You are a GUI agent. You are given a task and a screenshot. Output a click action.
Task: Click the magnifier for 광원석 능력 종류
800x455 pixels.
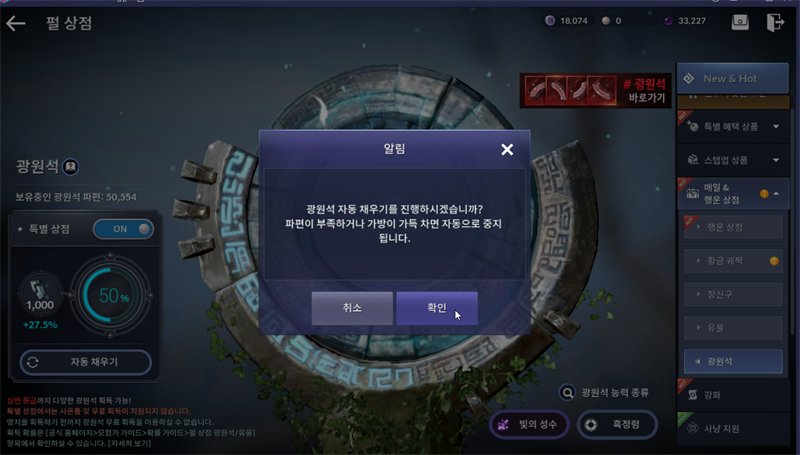click(567, 392)
